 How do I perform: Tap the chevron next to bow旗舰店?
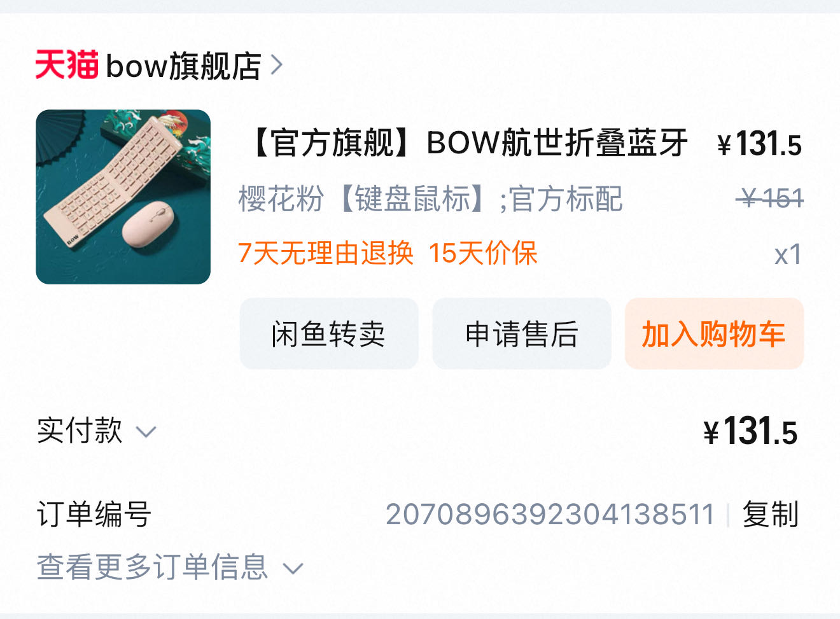pos(276,65)
